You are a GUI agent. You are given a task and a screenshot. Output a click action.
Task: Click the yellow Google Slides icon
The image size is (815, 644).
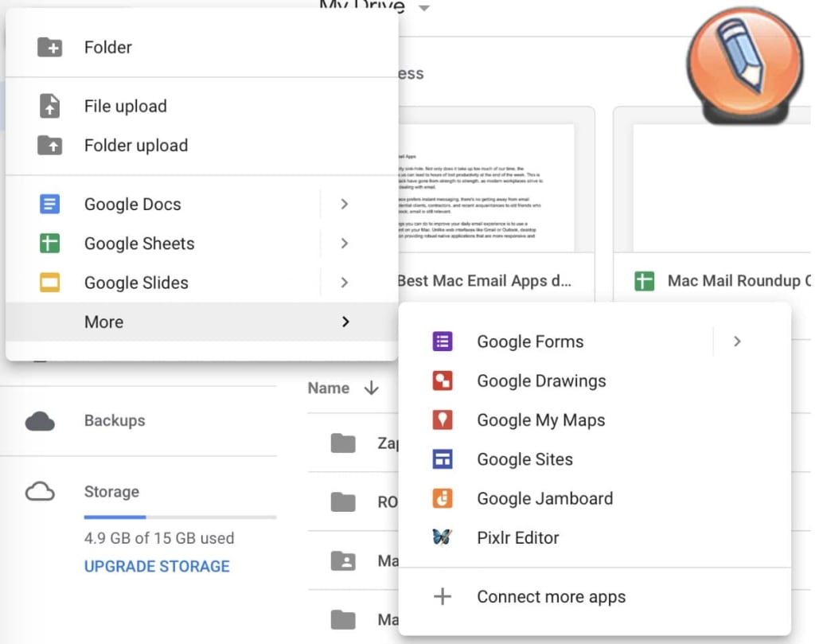[49, 283]
